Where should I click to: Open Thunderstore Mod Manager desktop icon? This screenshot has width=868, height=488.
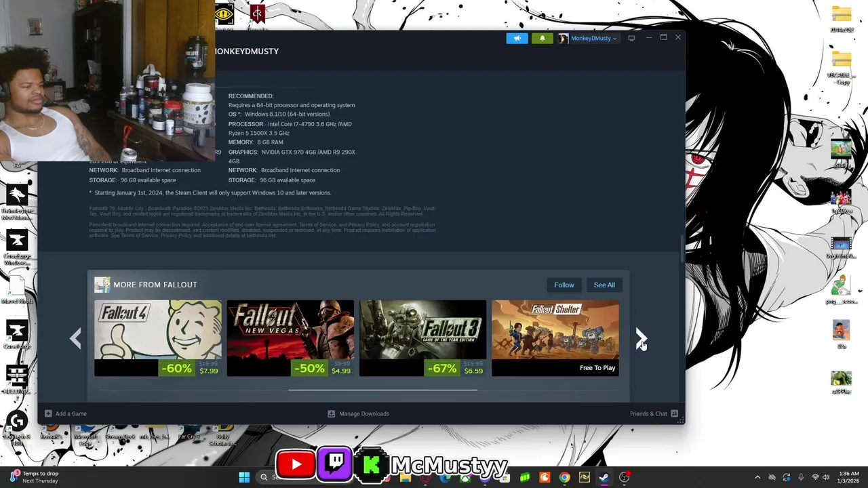(x=17, y=202)
